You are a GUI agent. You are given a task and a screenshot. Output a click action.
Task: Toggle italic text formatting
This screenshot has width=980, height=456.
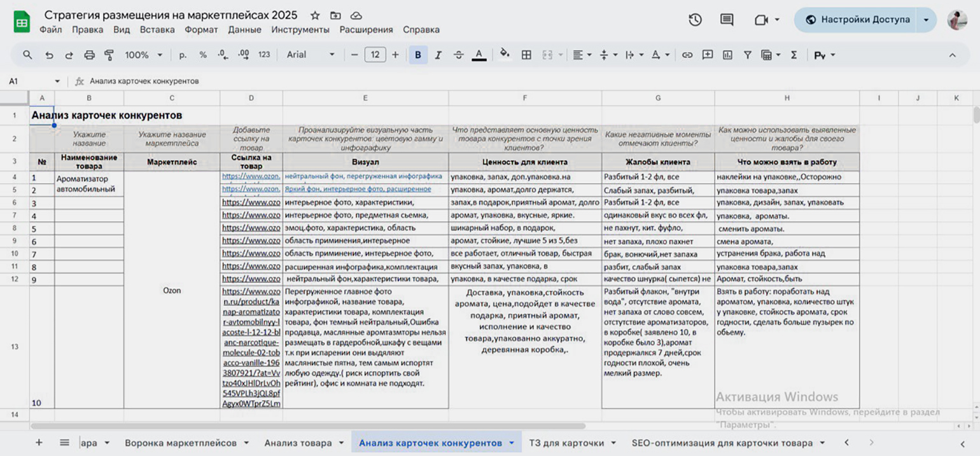coord(438,55)
